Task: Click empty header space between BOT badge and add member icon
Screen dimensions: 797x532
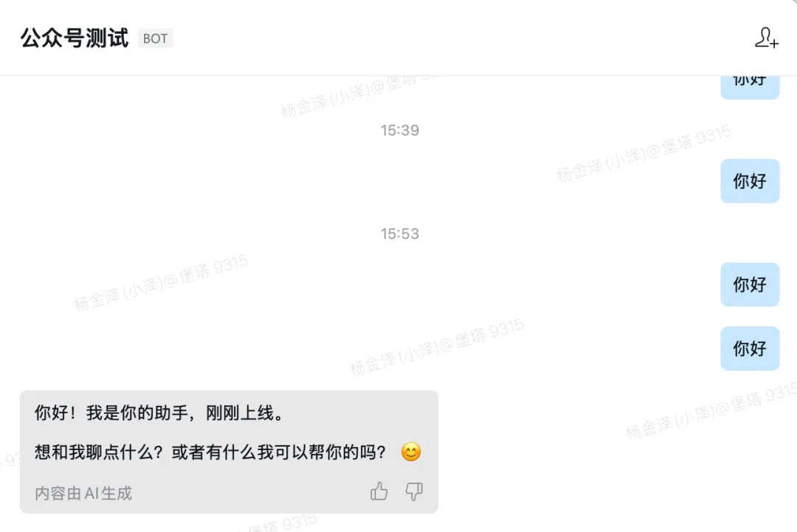Action: pyautogui.click(x=463, y=38)
